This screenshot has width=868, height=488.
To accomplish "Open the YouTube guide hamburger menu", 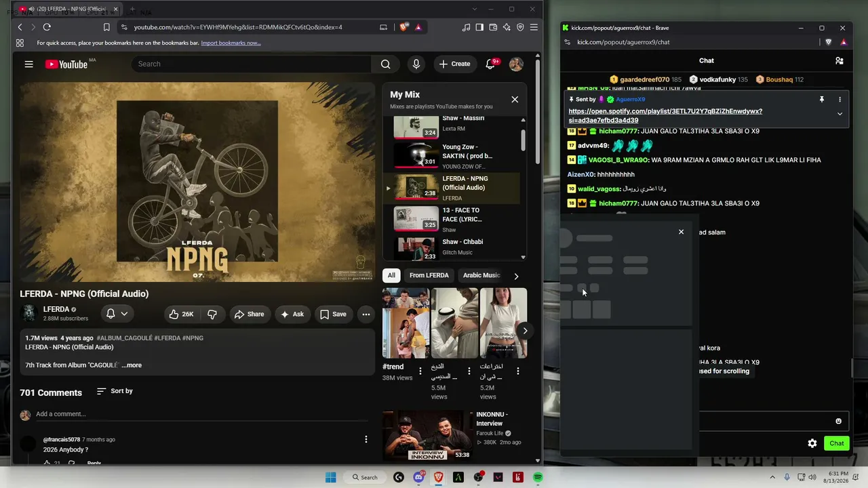I will tap(28, 64).
